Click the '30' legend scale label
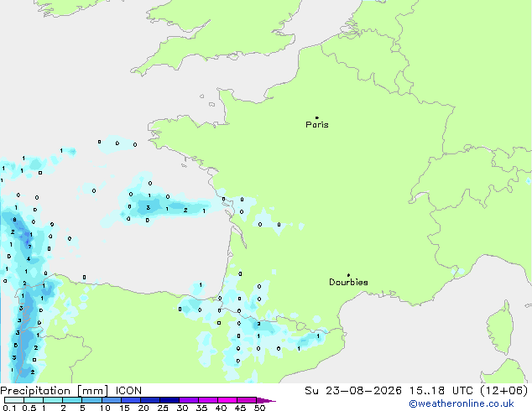Image resolution: width=532 pixels, height=411 pixels. [x=182, y=408]
